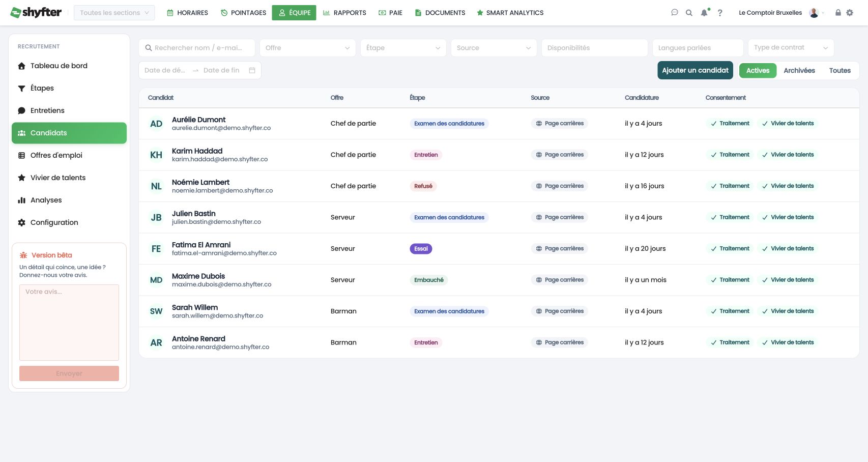Open the help question mark icon
This screenshot has width=868, height=462.
720,13
